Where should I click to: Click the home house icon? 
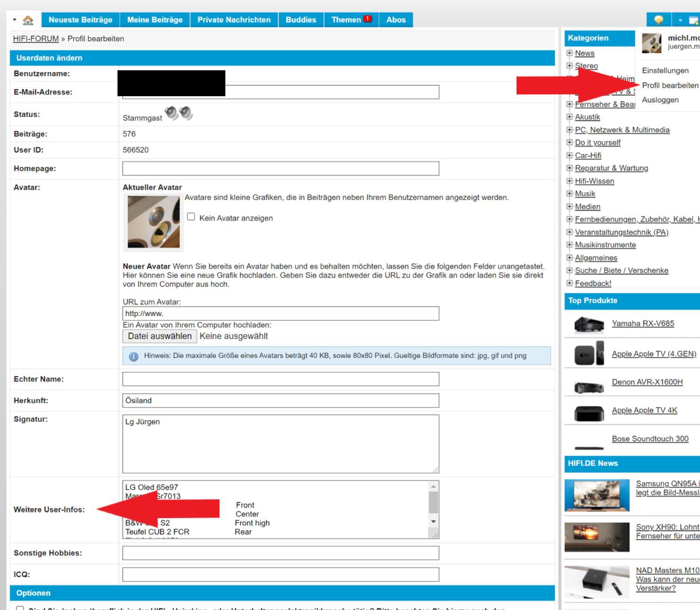coord(28,20)
